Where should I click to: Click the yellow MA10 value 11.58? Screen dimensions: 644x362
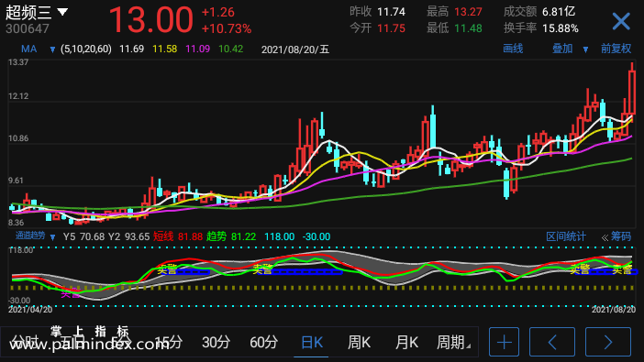(x=165, y=49)
